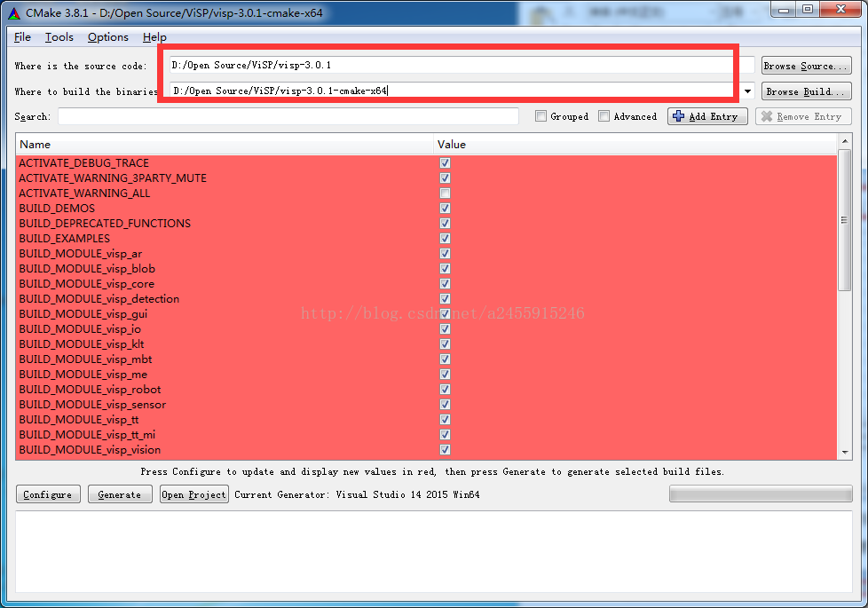This screenshot has height=608, width=868.
Task: Select the BUILD_EXAMPLES entry name
Action: pyautogui.click(x=64, y=238)
